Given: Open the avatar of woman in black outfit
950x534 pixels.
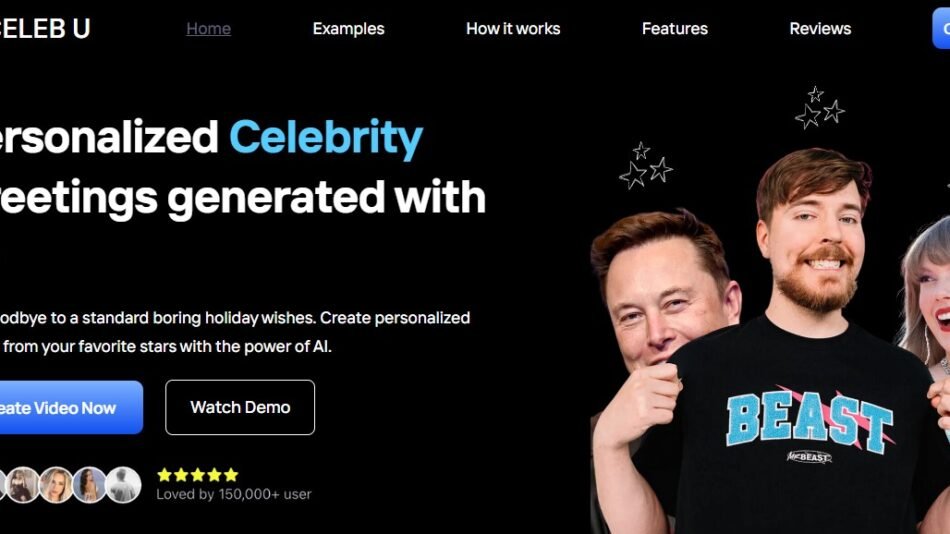Looking at the screenshot, I should pos(23,485).
